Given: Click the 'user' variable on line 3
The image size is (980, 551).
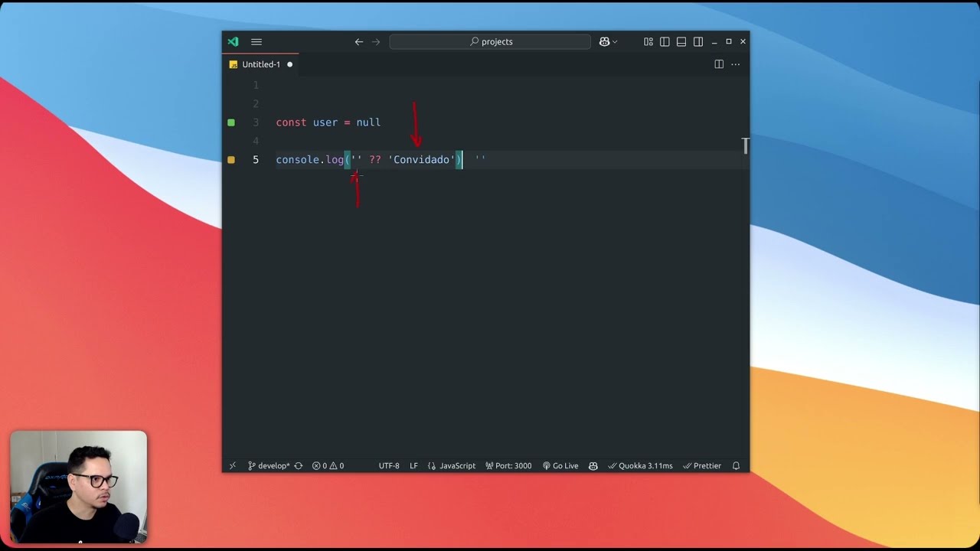Looking at the screenshot, I should [325, 122].
